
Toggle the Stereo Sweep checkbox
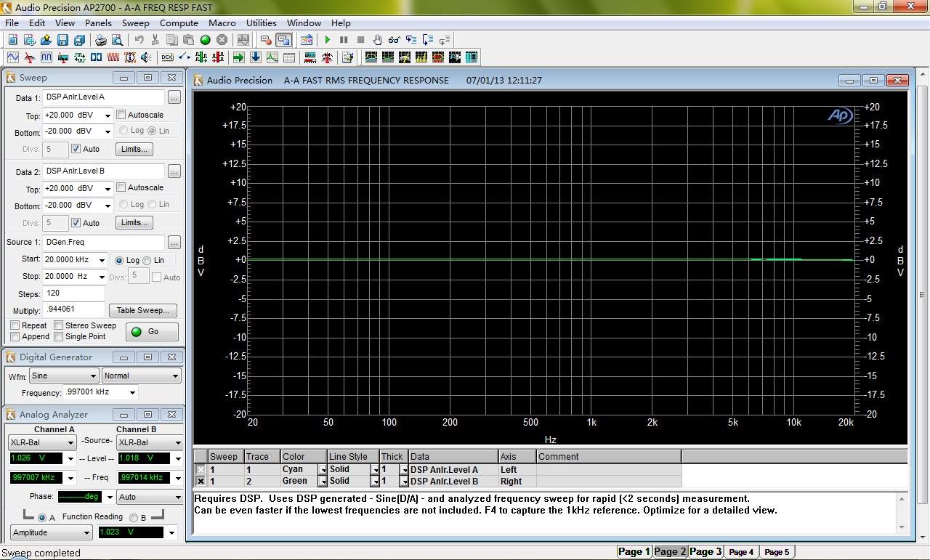point(59,325)
